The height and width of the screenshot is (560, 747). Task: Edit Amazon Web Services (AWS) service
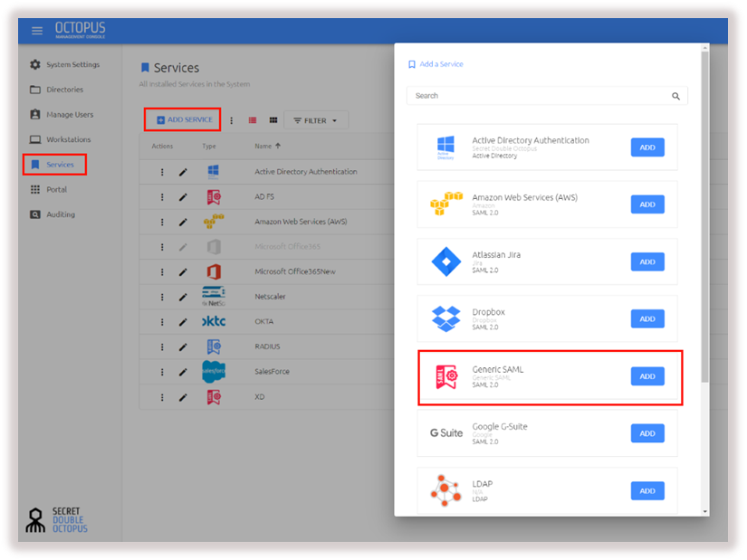[183, 222]
